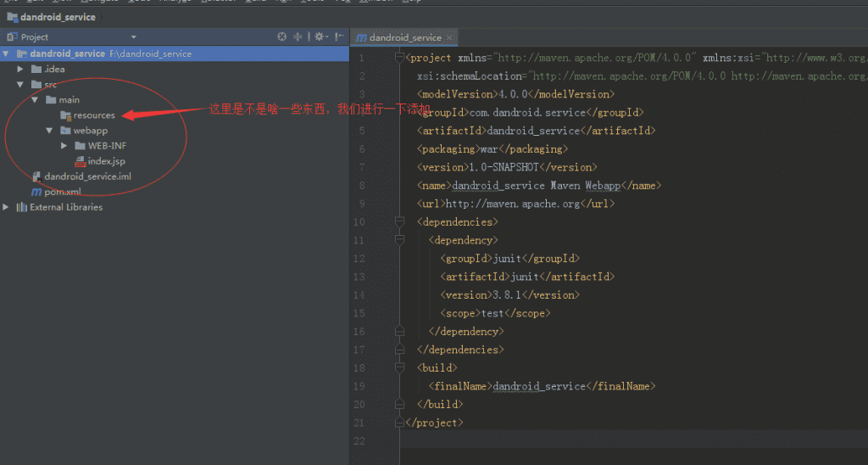Switch to the dandroid_service editor tab

[x=404, y=37]
